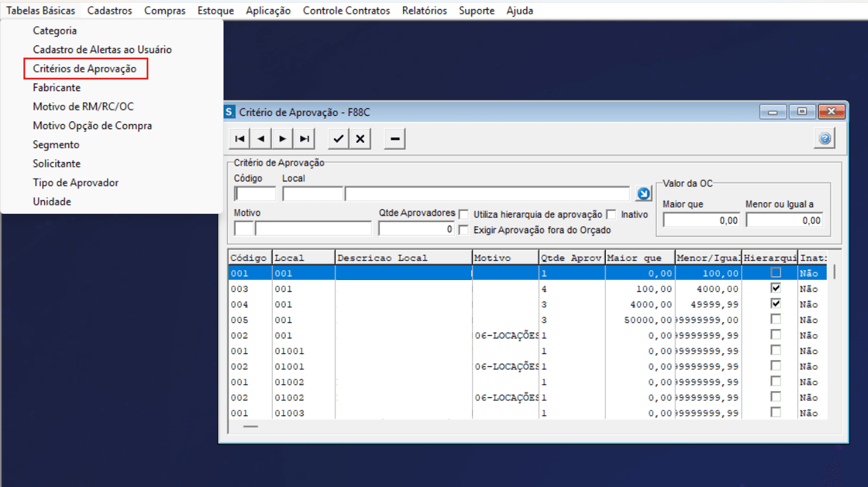
Task: Check the Inativo checkbox
Action: point(611,215)
